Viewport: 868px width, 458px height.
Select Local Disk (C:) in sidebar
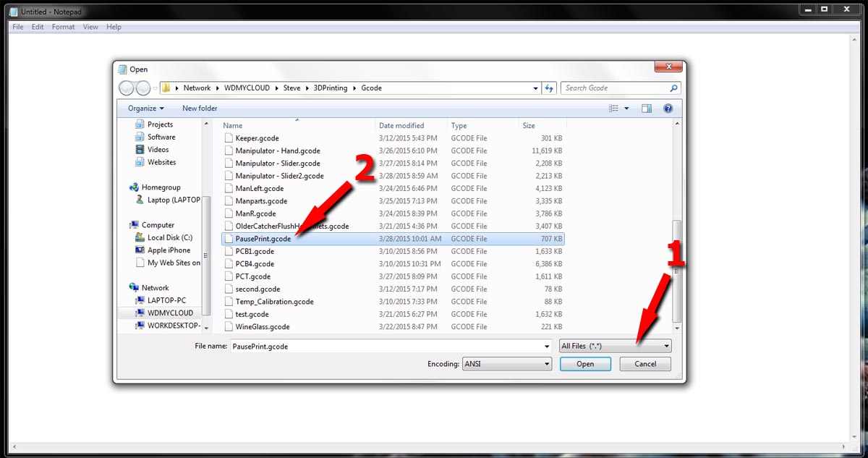click(x=170, y=237)
